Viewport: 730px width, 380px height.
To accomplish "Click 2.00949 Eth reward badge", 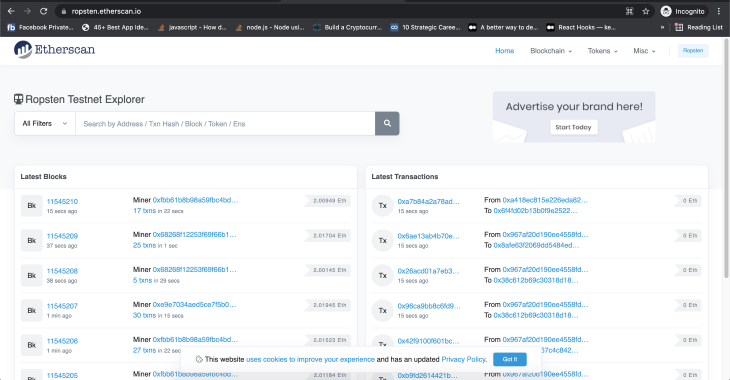I will (328, 201).
